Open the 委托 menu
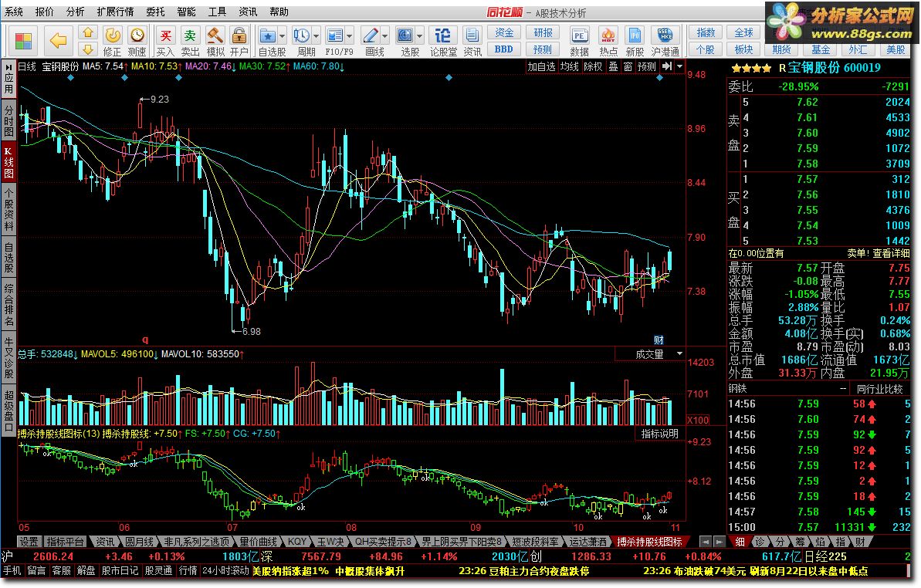921x588 pixels. [155, 11]
